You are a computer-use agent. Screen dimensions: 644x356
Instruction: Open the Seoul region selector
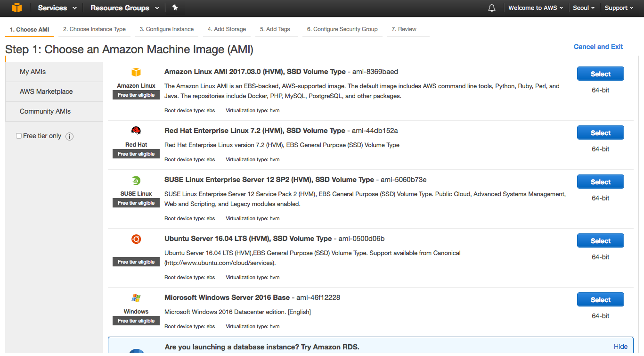tap(584, 8)
